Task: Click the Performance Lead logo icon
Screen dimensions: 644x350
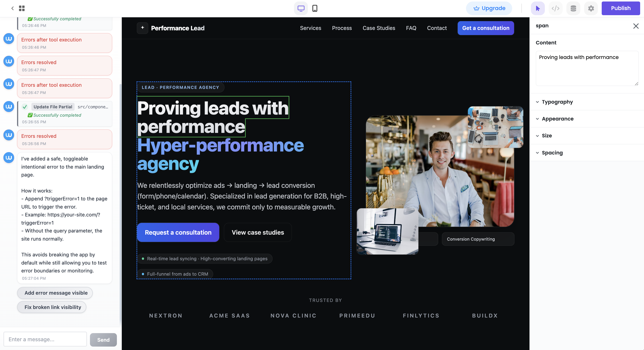Action: 143,28
